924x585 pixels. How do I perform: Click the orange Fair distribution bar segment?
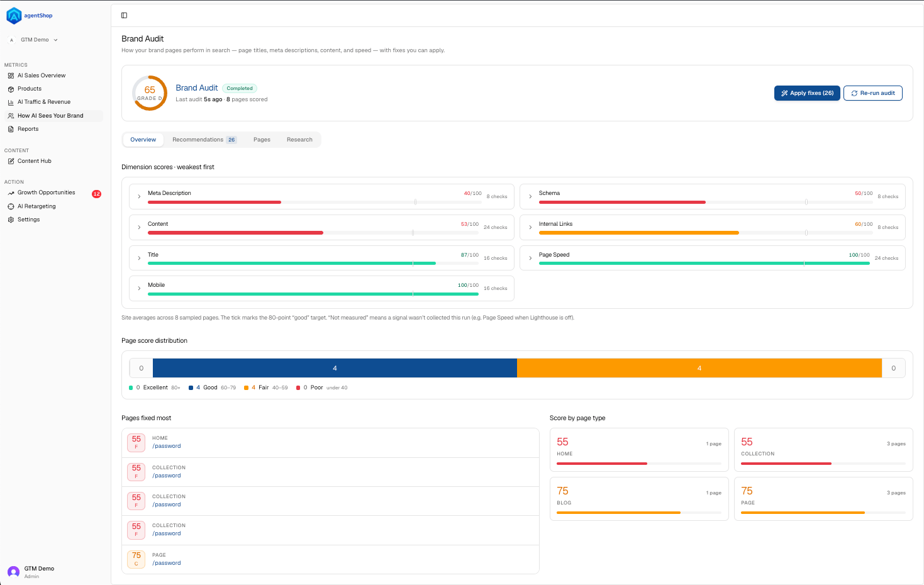pos(699,368)
